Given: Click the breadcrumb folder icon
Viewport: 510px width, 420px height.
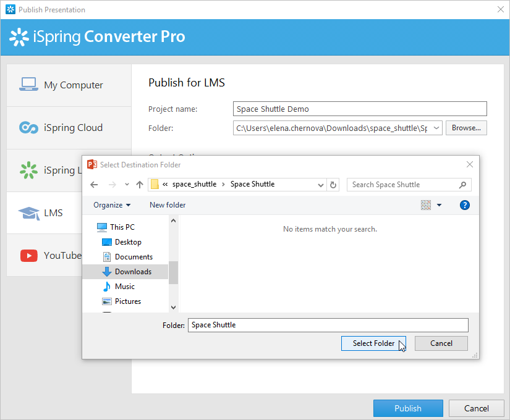Looking at the screenshot, I should tap(155, 184).
